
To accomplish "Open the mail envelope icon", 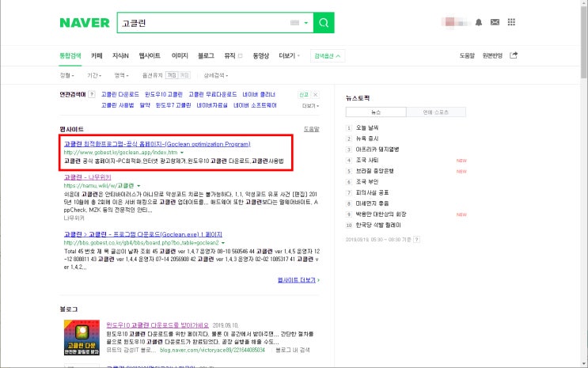I will (495, 22).
